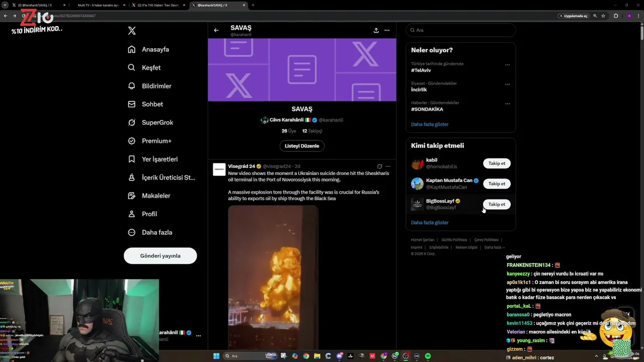Follow BigBossLayf with Takip et
This screenshot has height=362, width=644.
click(x=497, y=204)
